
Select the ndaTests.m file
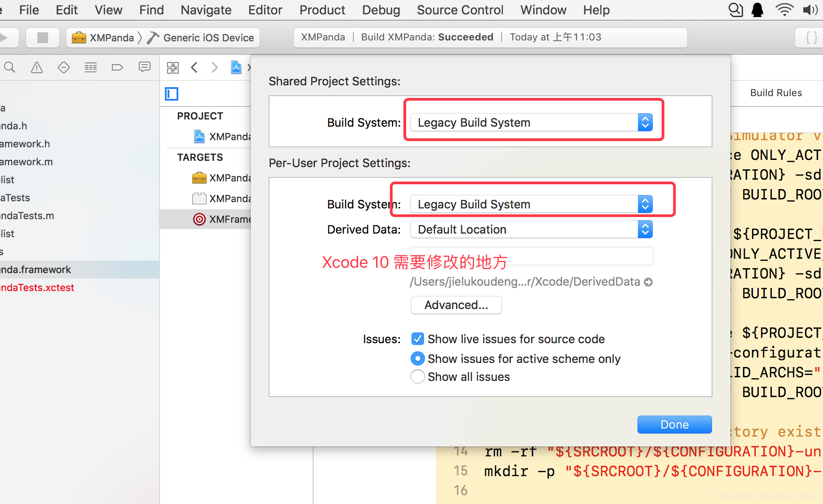tap(27, 216)
